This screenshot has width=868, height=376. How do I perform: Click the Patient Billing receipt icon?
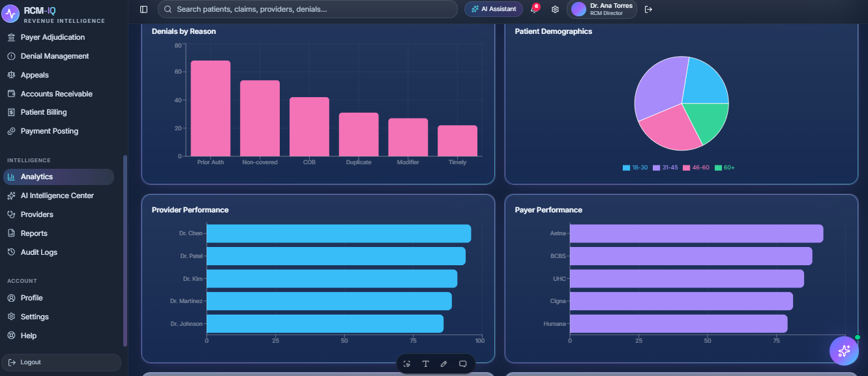[x=11, y=112]
